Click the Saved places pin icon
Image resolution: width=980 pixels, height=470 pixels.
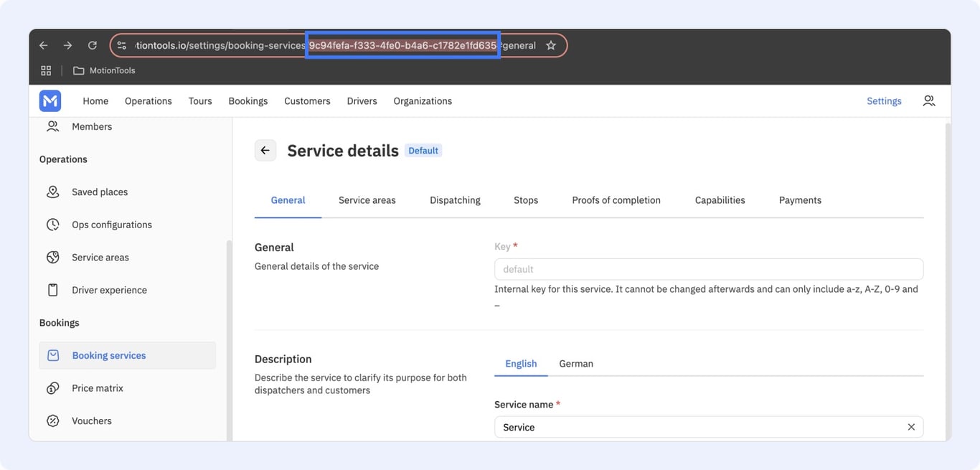click(x=53, y=192)
